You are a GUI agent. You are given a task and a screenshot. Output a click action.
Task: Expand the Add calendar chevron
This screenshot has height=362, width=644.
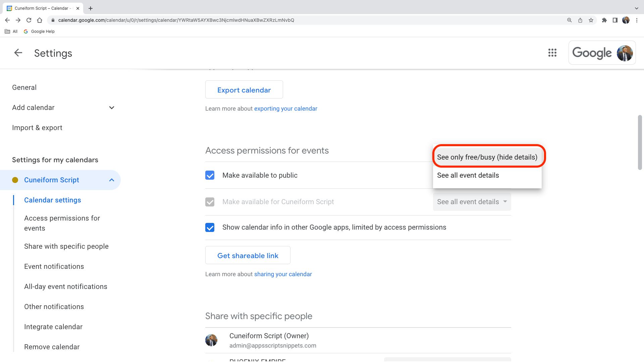coord(112,108)
